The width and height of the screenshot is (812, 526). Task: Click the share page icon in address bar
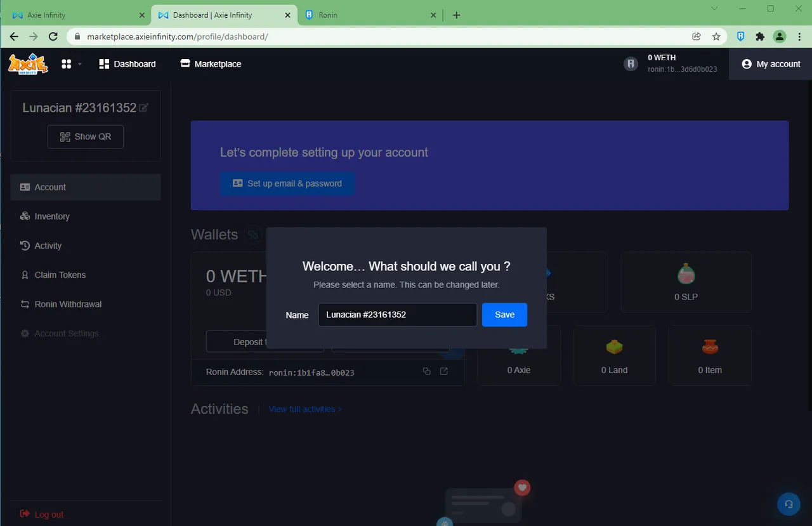click(x=697, y=37)
